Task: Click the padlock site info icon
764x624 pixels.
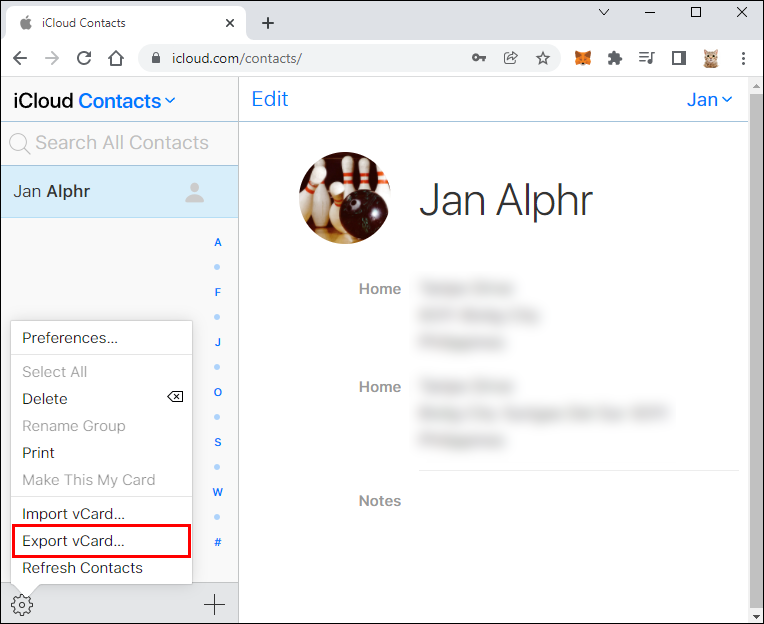Action: [x=155, y=58]
